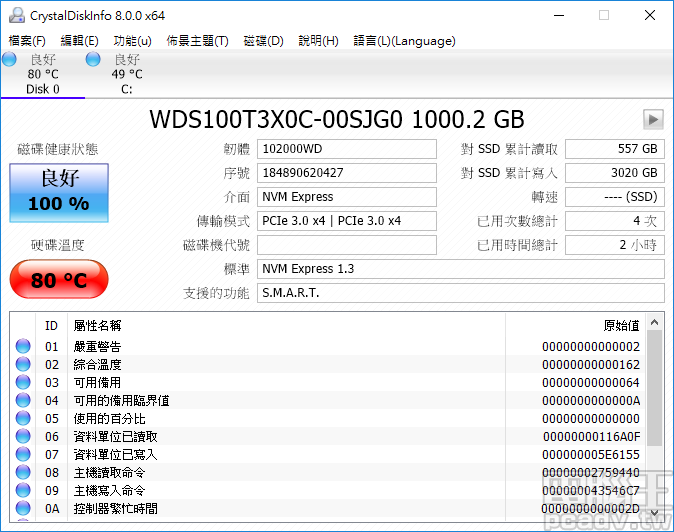Click the attribute list scrollbar thumb

pyautogui.click(x=655, y=388)
